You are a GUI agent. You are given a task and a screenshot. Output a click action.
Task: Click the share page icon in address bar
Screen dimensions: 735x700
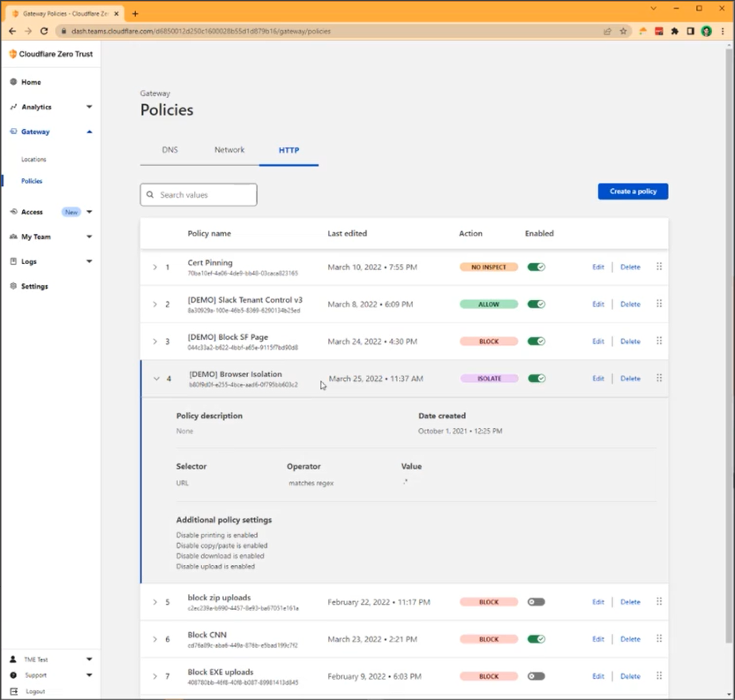607,31
